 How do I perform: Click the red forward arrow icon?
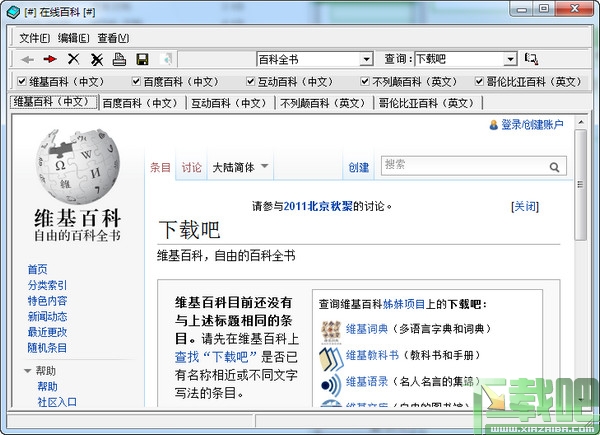pos(50,59)
